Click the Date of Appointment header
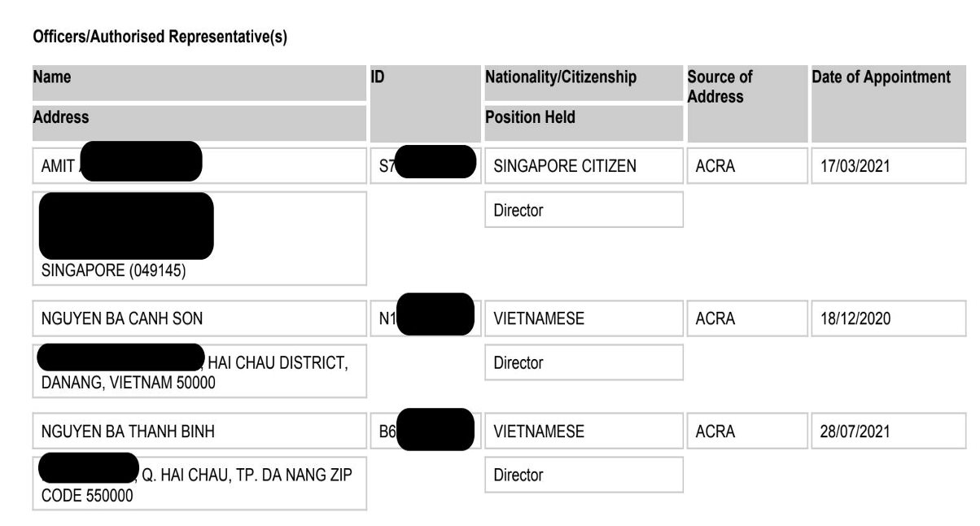Viewport: 980px width, 526px height. pyautogui.click(x=889, y=103)
